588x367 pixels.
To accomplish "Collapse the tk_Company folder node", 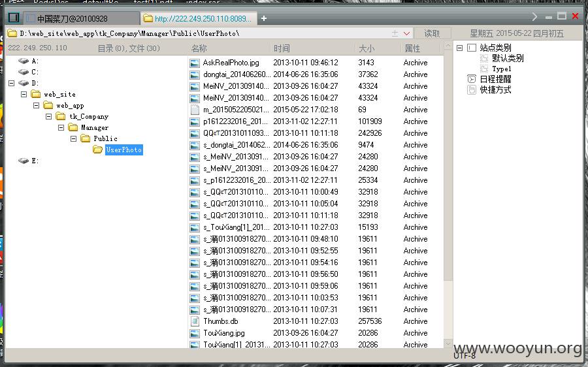I will (49, 117).
